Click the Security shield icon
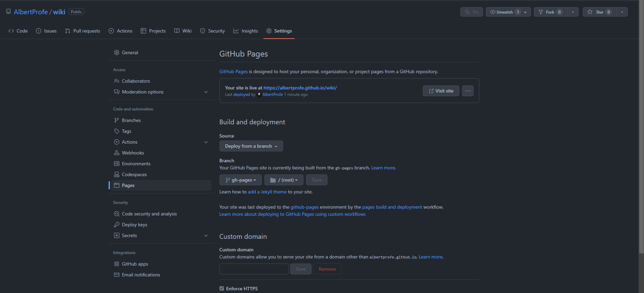The height and width of the screenshot is (293, 644). [x=203, y=31]
